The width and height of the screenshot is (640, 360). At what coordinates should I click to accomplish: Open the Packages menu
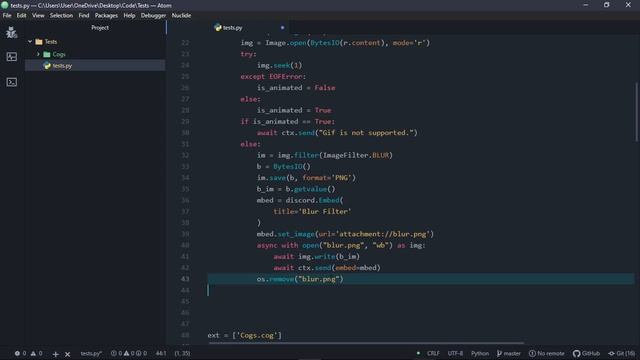[x=106, y=16]
